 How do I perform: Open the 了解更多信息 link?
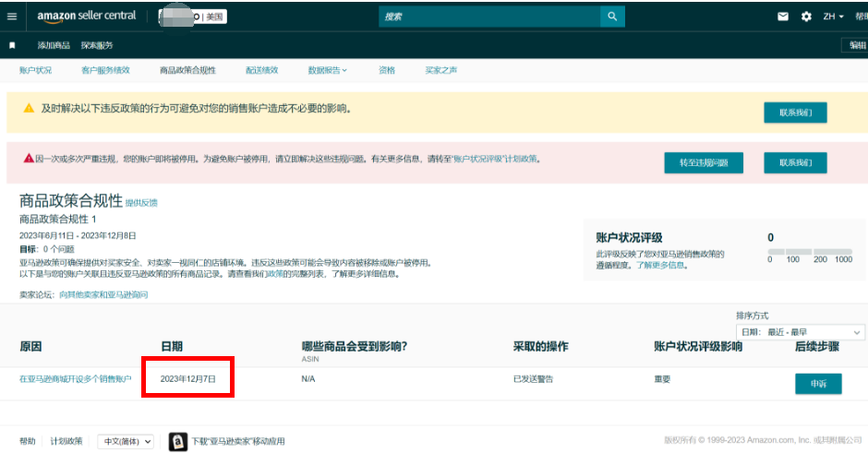point(660,265)
